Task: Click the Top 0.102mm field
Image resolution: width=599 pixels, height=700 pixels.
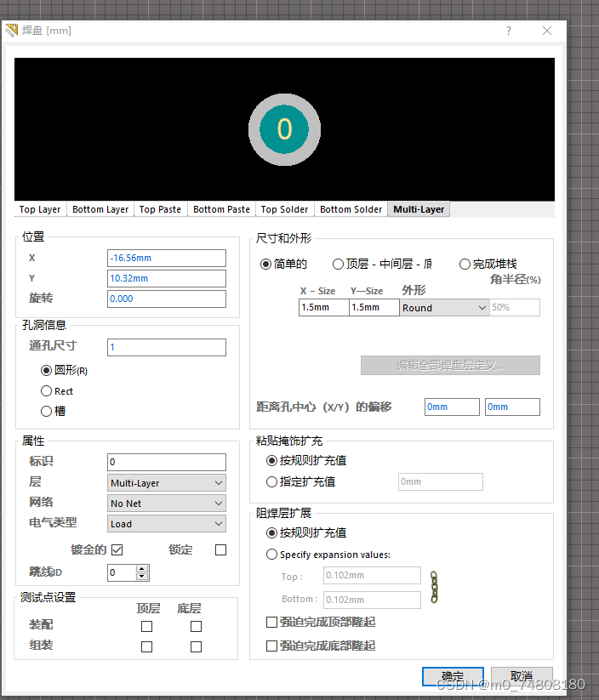Action: coord(372,576)
